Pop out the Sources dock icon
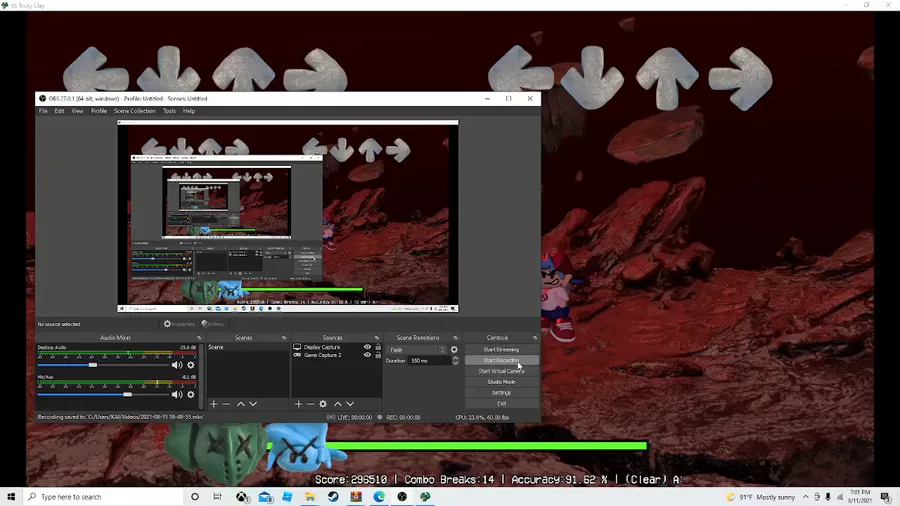The width and height of the screenshot is (900, 506). click(377, 338)
